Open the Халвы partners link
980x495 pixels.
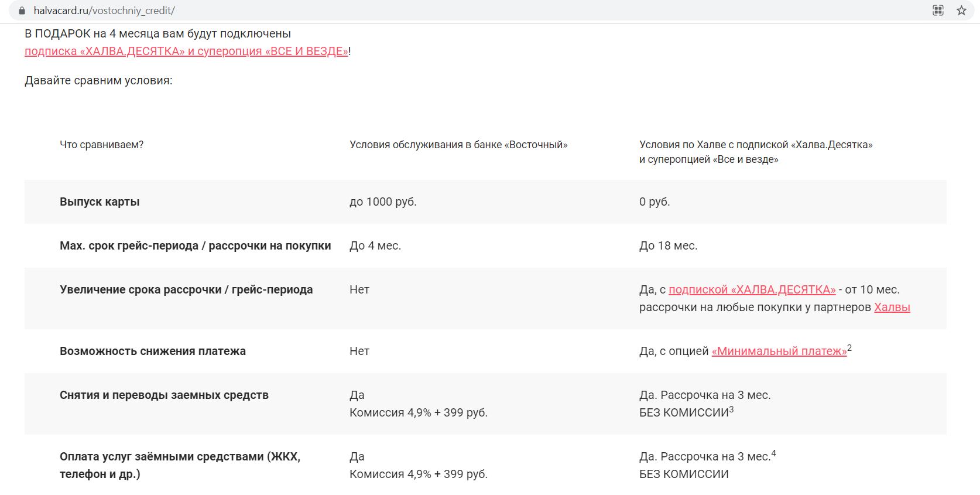pos(892,307)
